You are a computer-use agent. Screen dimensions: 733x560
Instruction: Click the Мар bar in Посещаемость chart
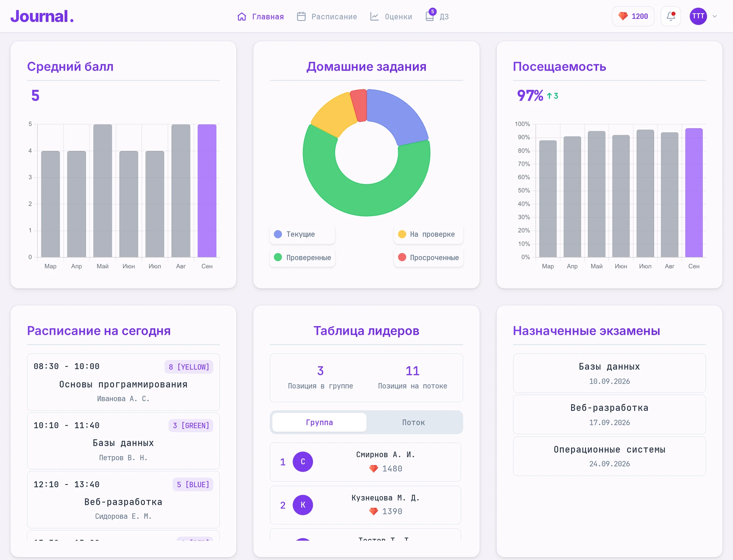click(x=548, y=199)
